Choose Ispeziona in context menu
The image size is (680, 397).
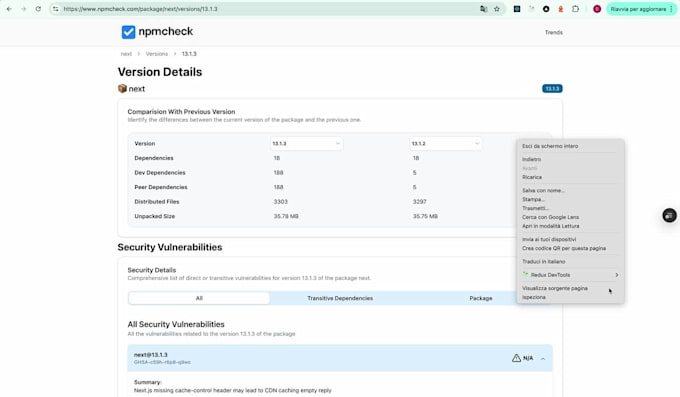point(534,297)
